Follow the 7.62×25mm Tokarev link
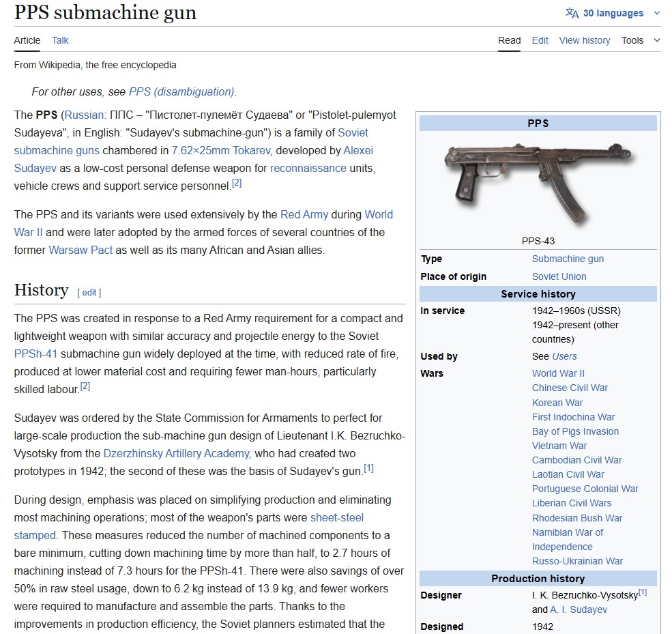This screenshot has width=672, height=634. point(221,150)
